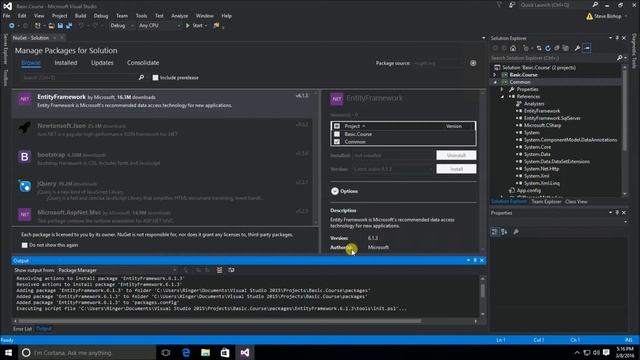
Task: Click the NuGet settings gear icon
Action: coord(473,63)
